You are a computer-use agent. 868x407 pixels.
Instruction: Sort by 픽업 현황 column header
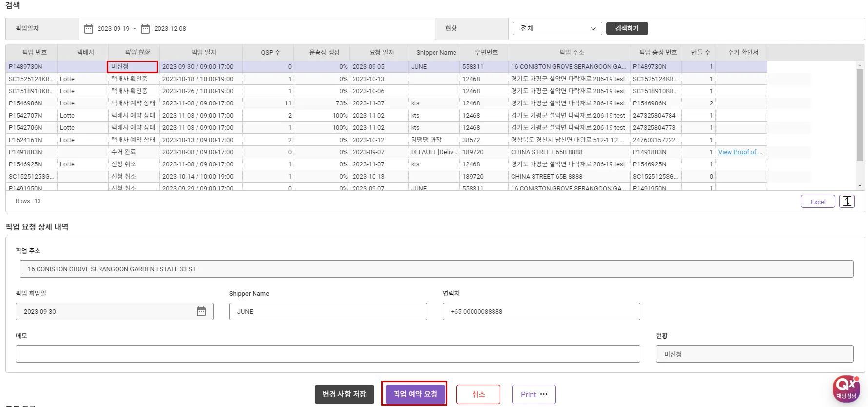tap(134, 52)
